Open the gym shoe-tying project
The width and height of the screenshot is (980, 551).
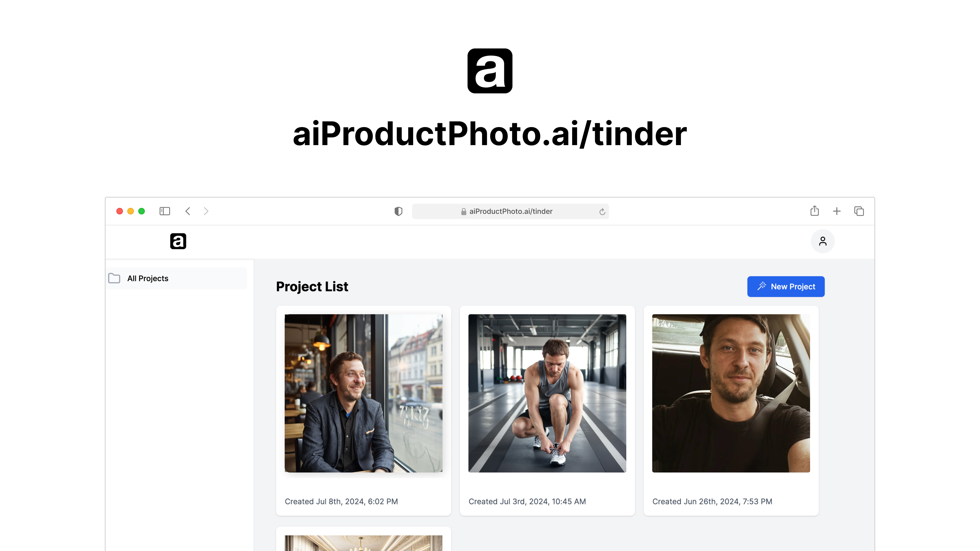click(547, 393)
